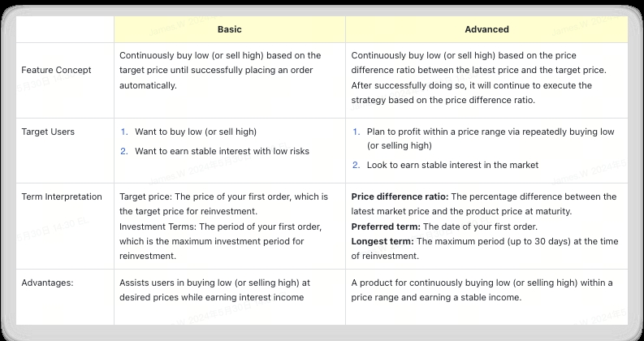Click the bold 'Price difference ratio:' term

[x=400, y=196]
